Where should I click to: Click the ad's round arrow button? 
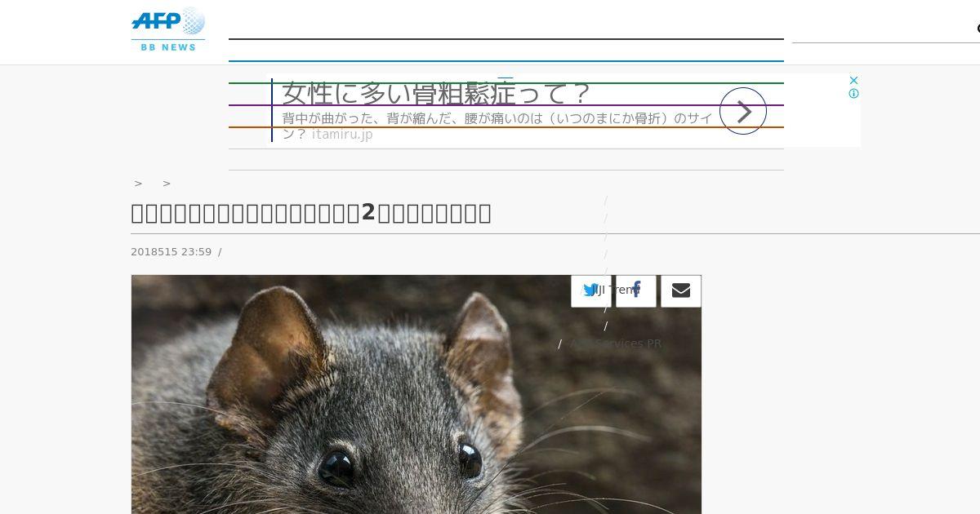click(743, 111)
